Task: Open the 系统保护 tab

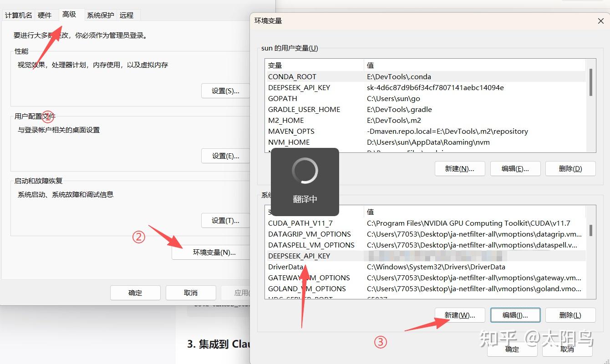Action: coord(100,15)
